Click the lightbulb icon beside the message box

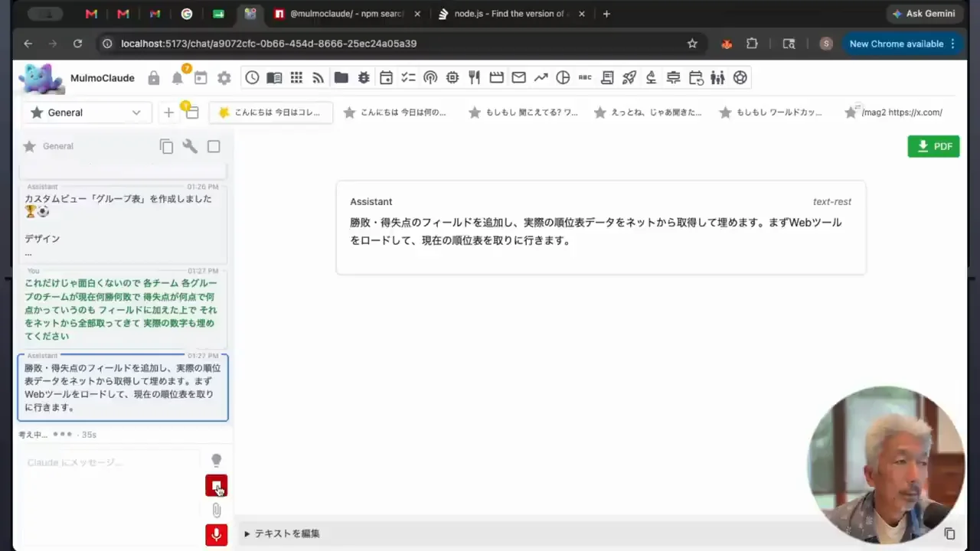pyautogui.click(x=216, y=460)
